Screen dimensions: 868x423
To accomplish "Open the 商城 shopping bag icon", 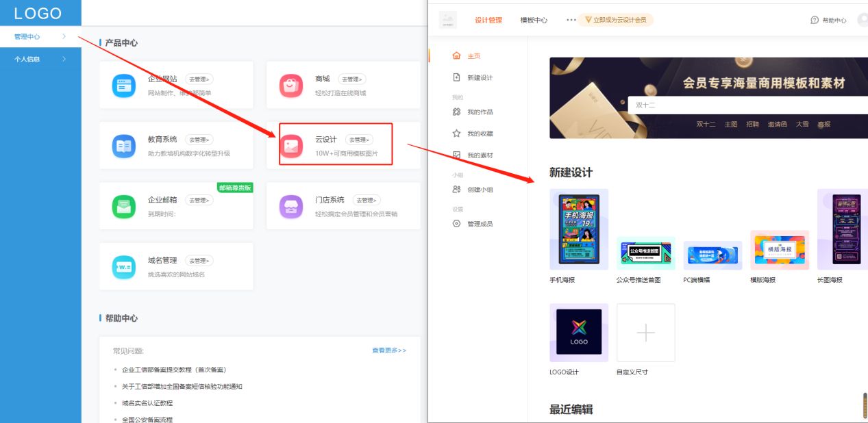I will (x=291, y=86).
